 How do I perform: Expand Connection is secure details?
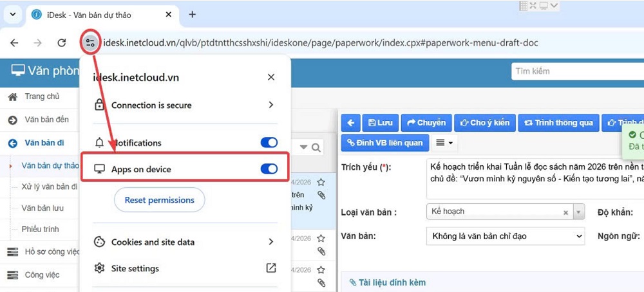271,105
